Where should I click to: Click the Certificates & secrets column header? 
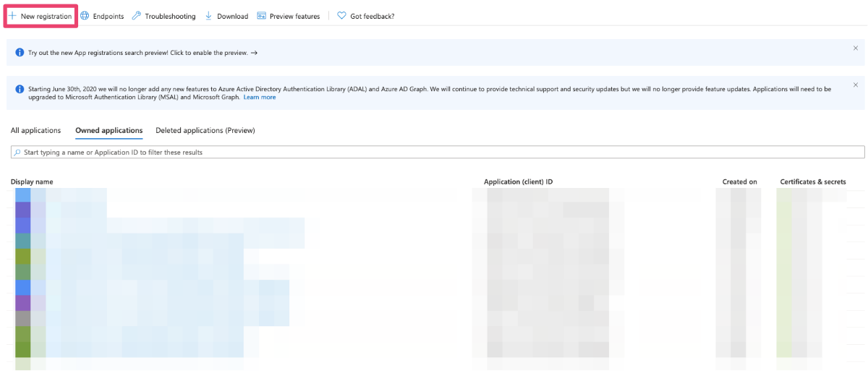point(812,181)
